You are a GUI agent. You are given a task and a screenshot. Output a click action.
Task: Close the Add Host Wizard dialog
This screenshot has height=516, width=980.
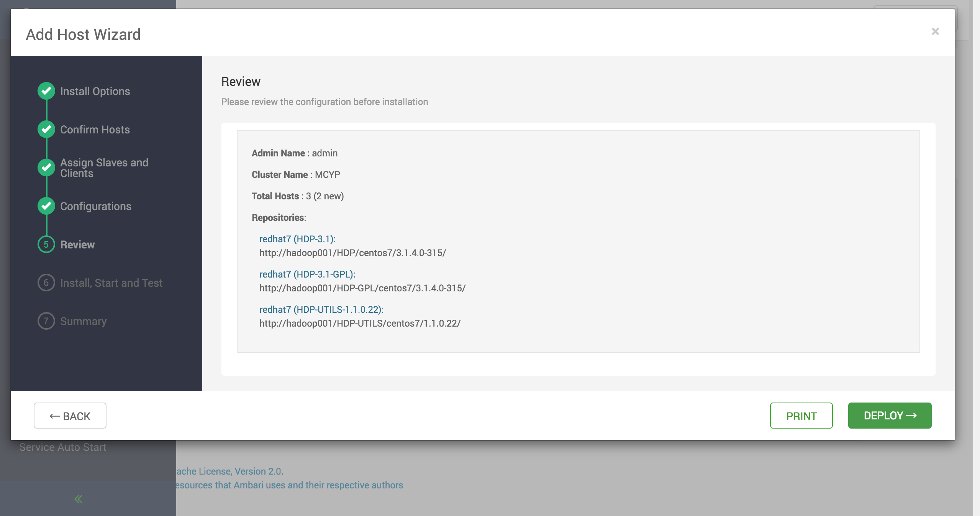[x=935, y=31]
